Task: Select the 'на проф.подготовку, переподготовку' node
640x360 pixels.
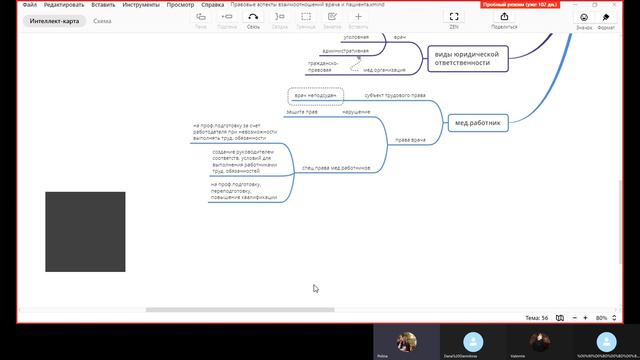Action: [x=244, y=191]
